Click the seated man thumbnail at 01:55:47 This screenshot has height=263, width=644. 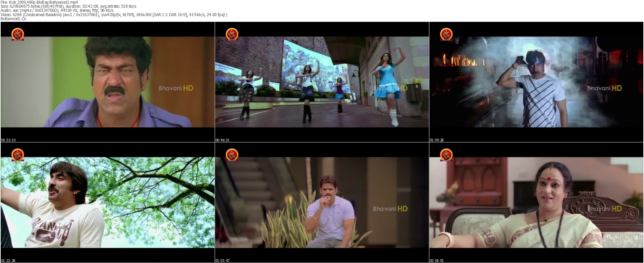pyautogui.click(x=322, y=203)
